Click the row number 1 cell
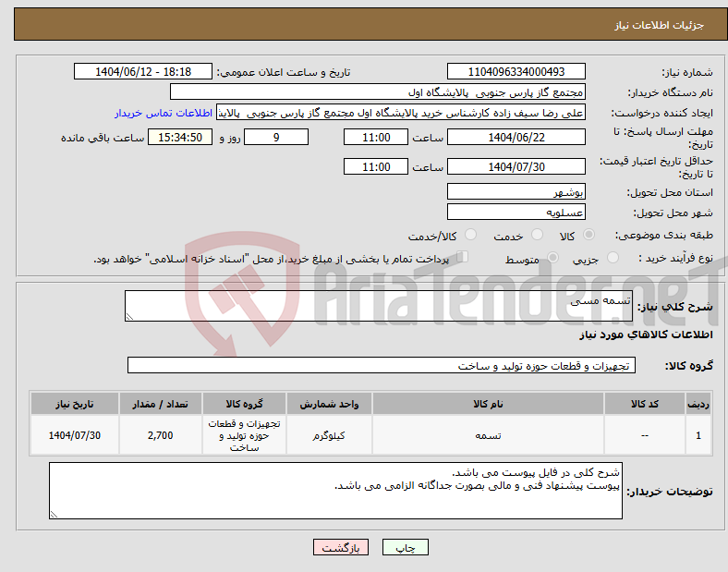 coord(698,435)
